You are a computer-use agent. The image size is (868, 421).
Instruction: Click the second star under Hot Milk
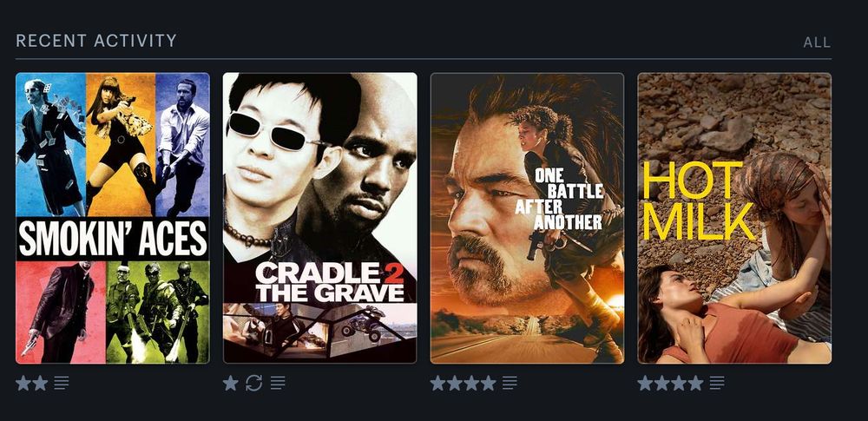(662, 383)
